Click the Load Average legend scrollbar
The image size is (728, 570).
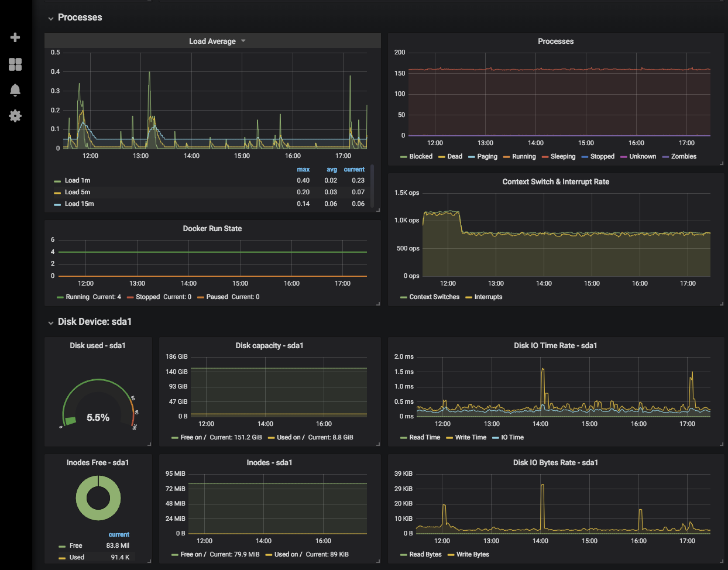tap(372, 186)
